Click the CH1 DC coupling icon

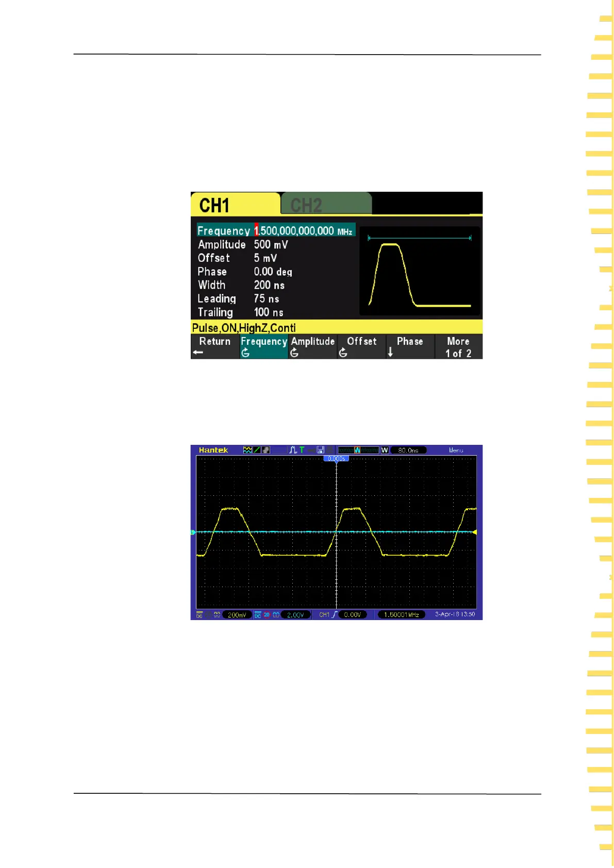[200, 614]
